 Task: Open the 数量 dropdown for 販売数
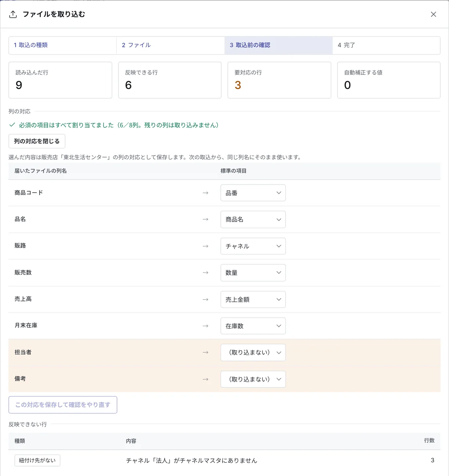(253, 272)
